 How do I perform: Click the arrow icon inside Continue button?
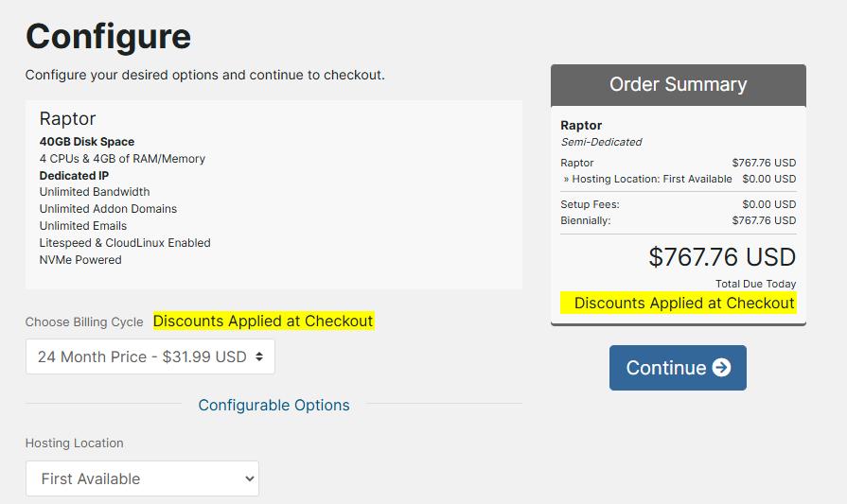click(x=721, y=368)
